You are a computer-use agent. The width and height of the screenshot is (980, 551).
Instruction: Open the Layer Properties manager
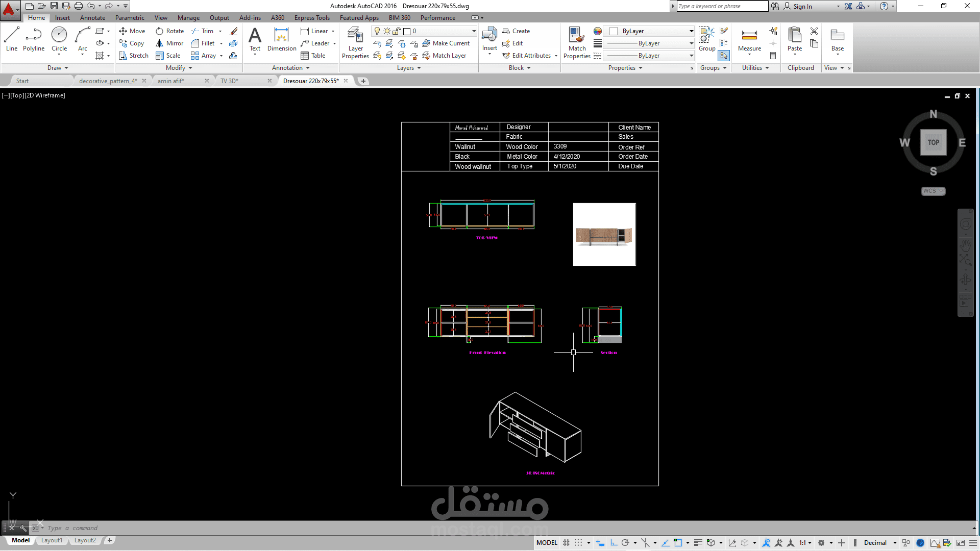point(355,43)
